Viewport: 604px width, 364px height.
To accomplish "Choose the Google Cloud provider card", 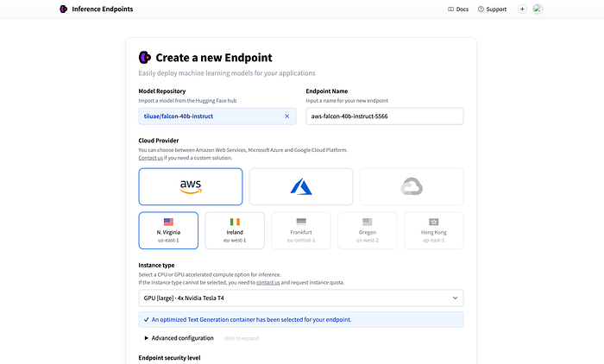I will (412, 187).
